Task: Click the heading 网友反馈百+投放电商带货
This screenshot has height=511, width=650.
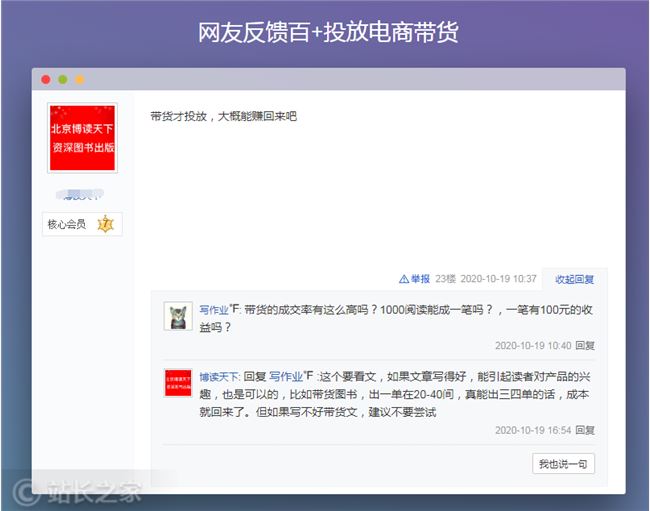Action: pyautogui.click(x=328, y=32)
